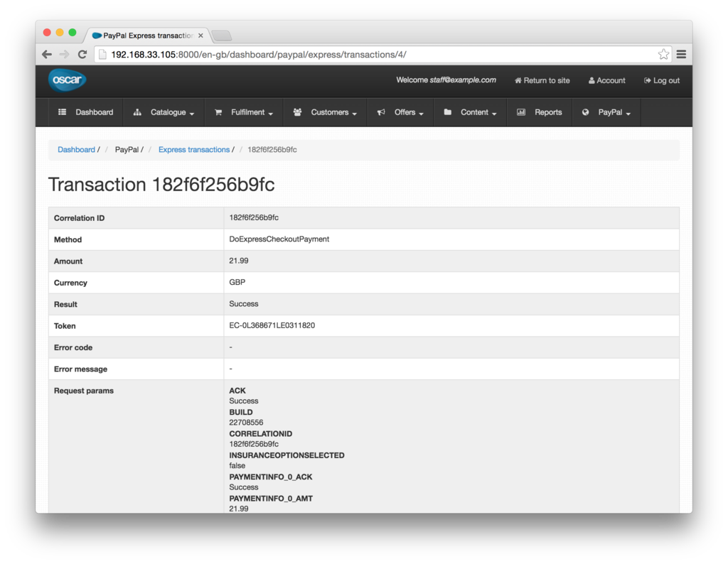The image size is (728, 564).
Task: Click the PayPal breadcrumb text
Action: coord(127,150)
